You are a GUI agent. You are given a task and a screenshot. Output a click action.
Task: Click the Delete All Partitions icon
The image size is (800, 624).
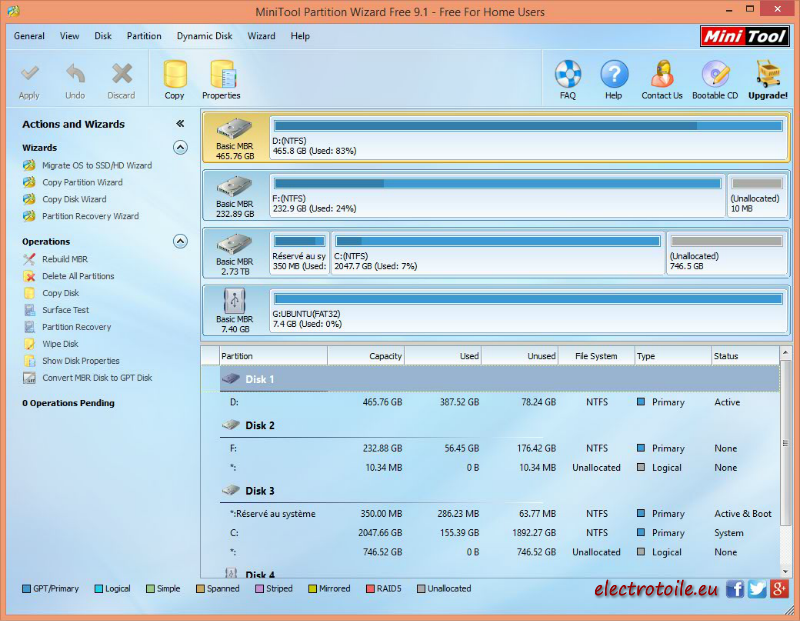30,276
